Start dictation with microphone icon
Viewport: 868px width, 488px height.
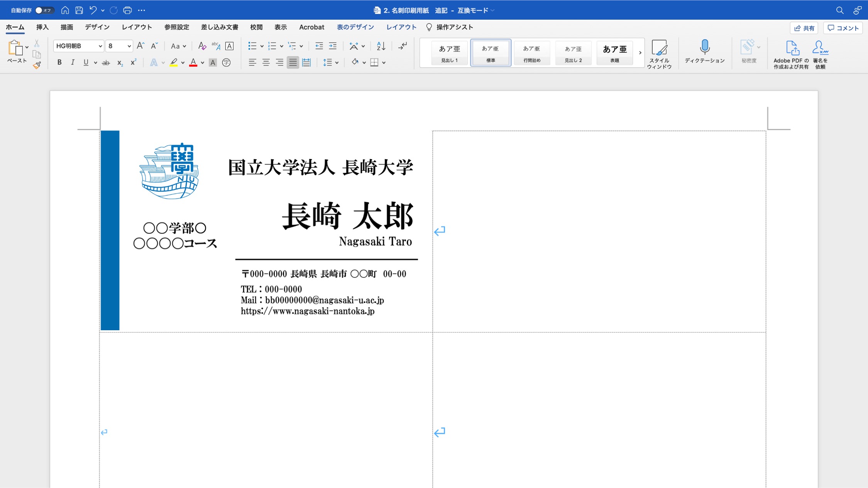(x=705, y=51)
